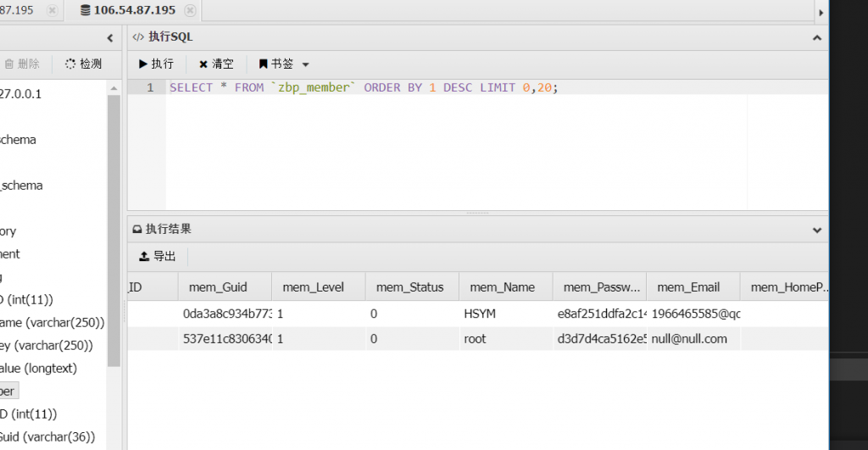Select the row with root member
The width and height of the screenshot is (868, 450).
475,338
